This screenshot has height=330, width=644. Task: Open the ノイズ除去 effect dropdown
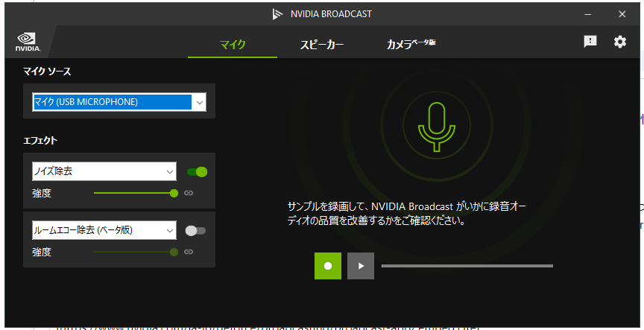tap(104, 171)
